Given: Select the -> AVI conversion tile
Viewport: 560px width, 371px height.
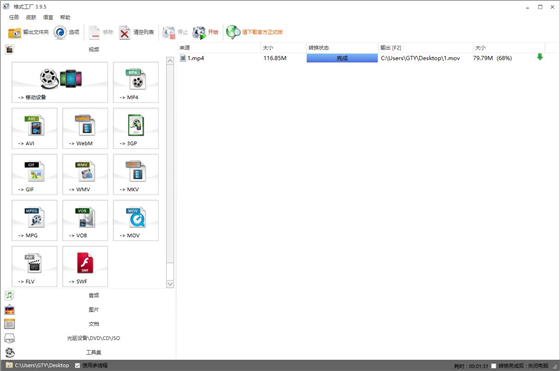Looking at the screenshot, I should [x=34, y=129].
